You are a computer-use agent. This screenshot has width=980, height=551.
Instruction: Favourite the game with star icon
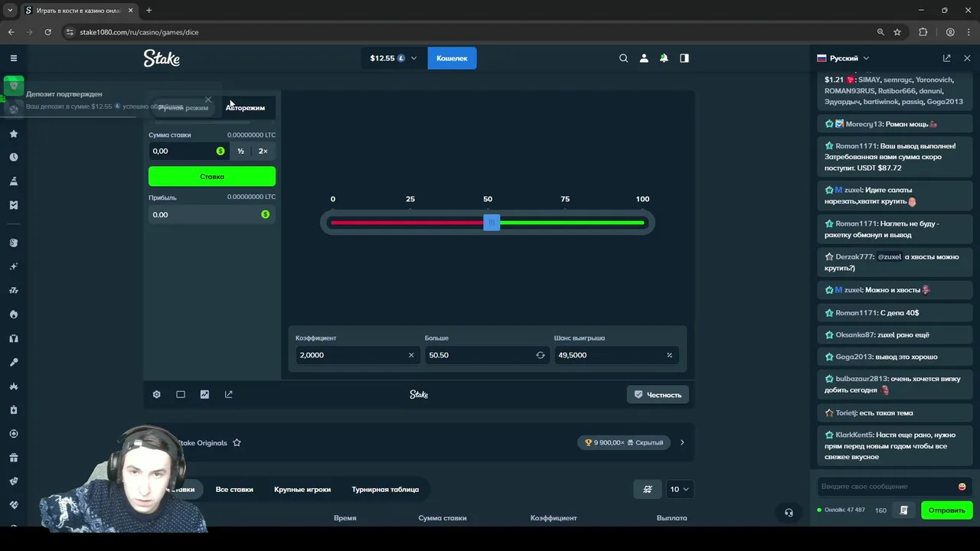(x=237, y=442)
